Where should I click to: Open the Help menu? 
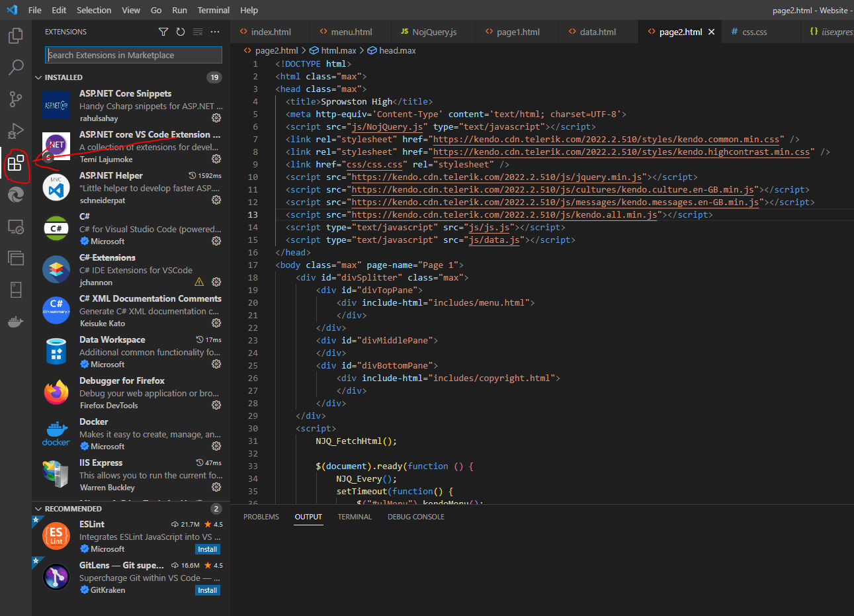[x=249, y=10]
